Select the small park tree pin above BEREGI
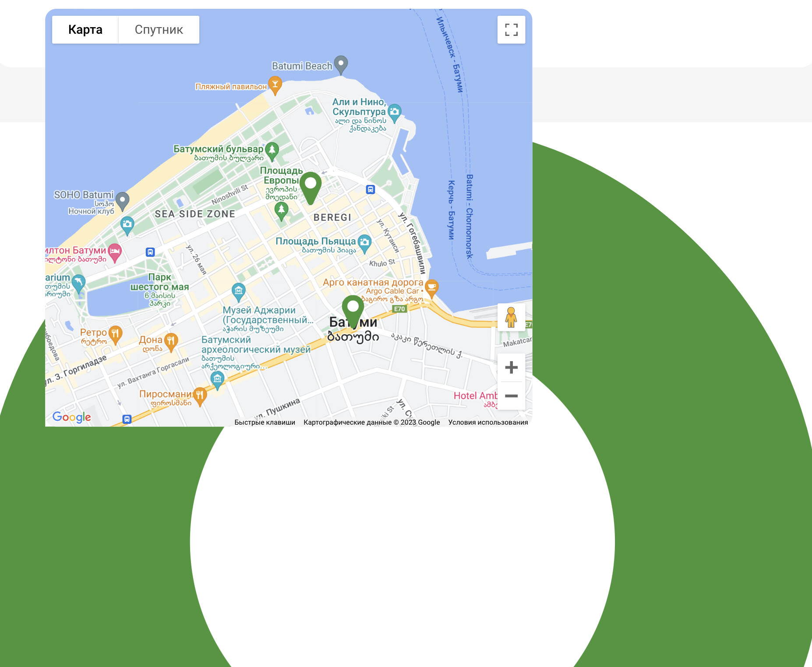Image resolution: width=812 pixels, height=667 pixels. 281,211
